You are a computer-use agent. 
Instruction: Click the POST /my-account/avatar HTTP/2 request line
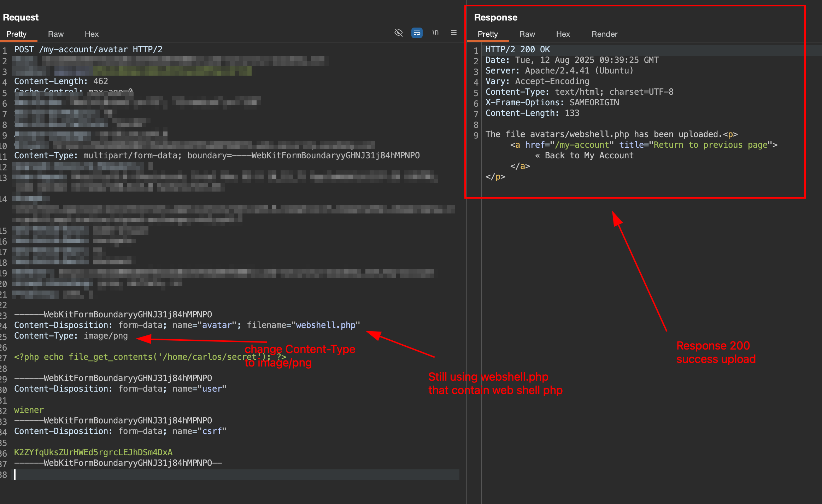[88, 49]
